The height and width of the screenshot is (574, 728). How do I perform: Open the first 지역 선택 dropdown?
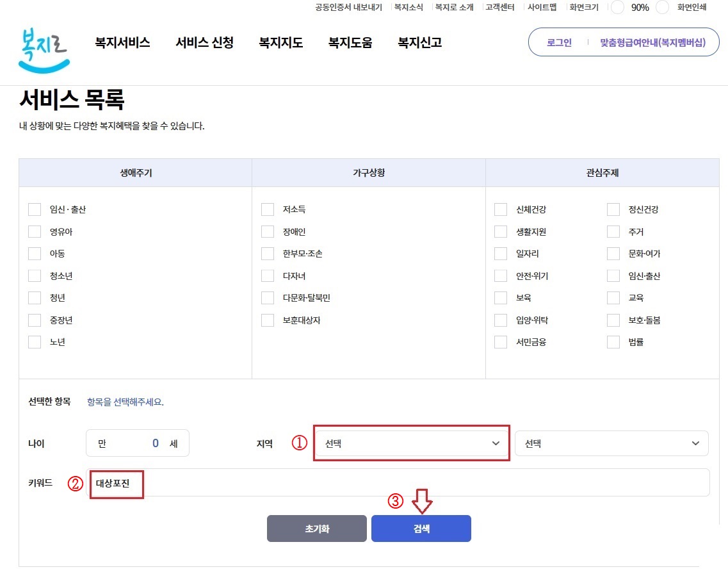tap(411, 443)
